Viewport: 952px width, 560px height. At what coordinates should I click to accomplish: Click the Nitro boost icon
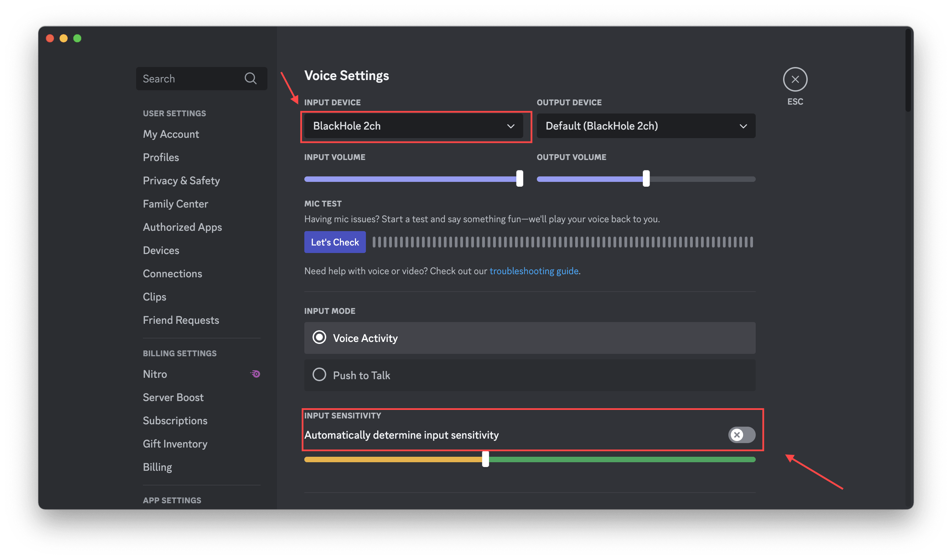tap(255, 374)
